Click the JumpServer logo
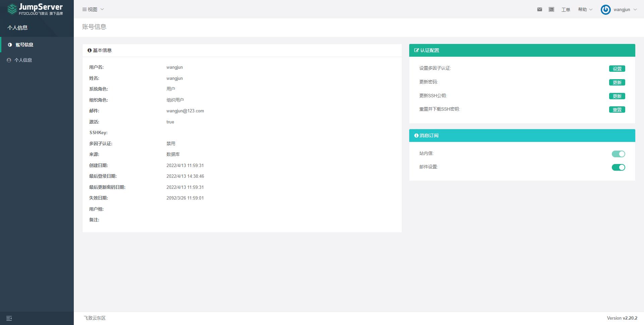Screen dimensions: 644x325 pos(35,9)
